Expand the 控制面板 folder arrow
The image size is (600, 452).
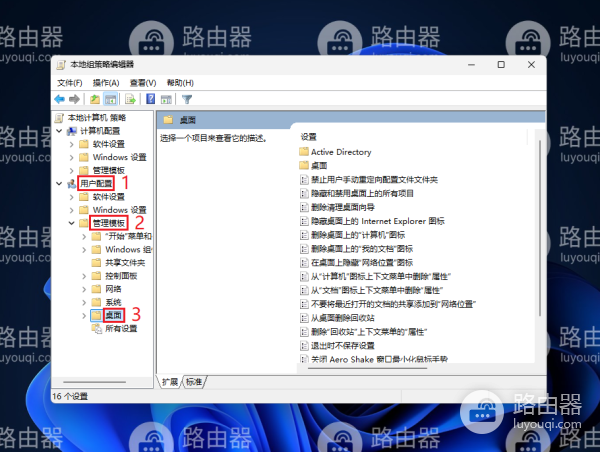point(84,275)
